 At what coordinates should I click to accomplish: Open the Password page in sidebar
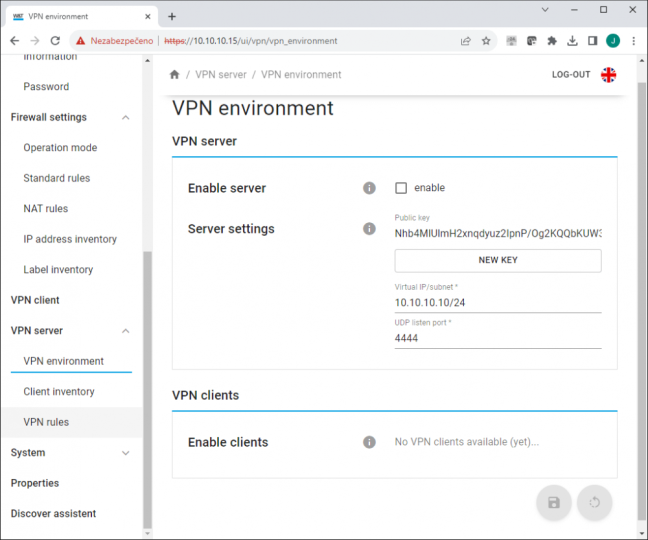[46, 86]
